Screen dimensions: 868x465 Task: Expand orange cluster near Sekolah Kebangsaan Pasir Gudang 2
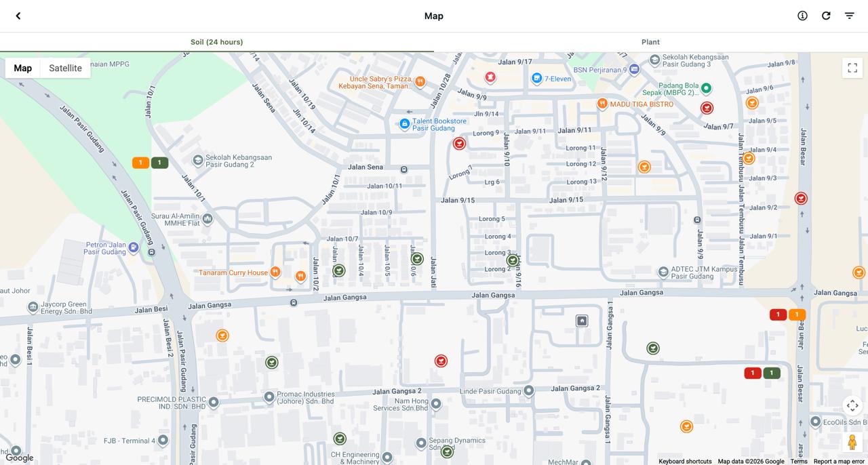(140, 163)
